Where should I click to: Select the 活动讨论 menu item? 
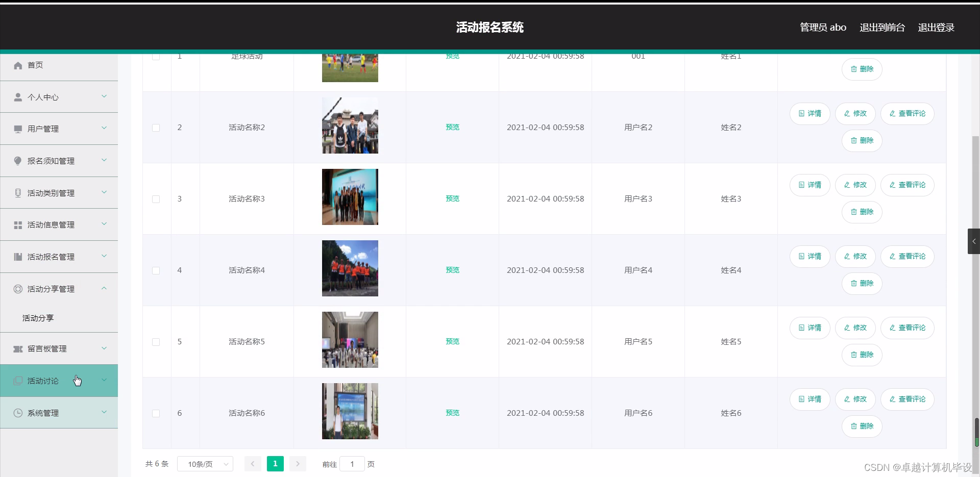click(59, 381)
